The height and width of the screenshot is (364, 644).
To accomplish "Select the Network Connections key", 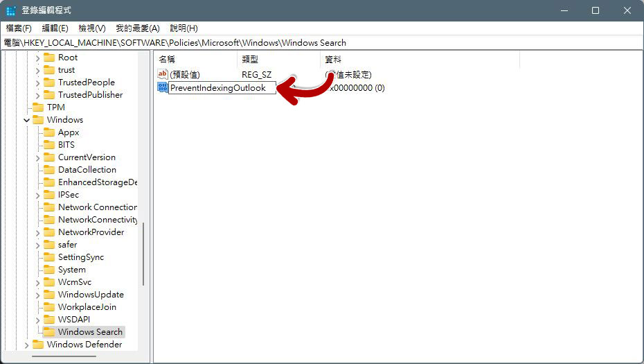I will pyautogui.click(x=98, y=207).
